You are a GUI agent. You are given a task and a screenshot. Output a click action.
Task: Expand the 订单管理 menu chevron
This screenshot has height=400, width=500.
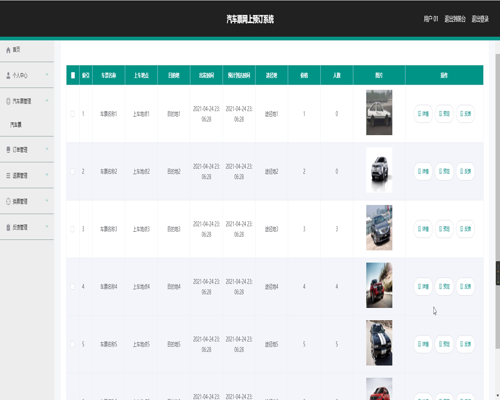click(47, 149)
